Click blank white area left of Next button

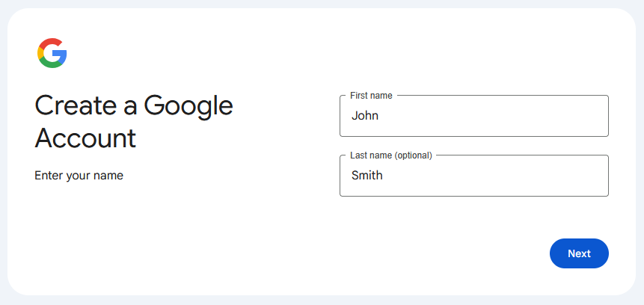[x=449, y=253]
